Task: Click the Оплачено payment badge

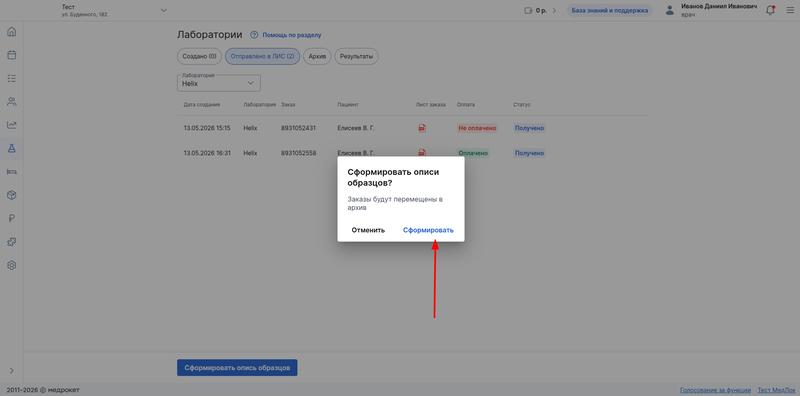Action: [x=473, y=153]
